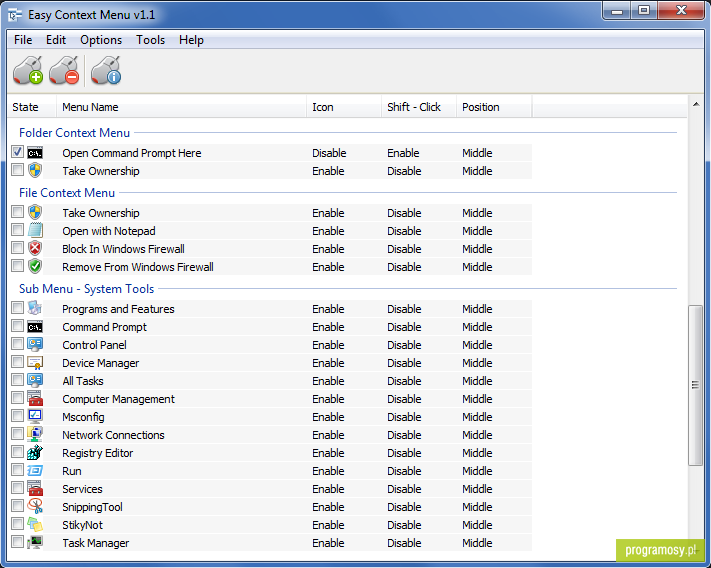This screenshot has width=711, height=568.
Task: Check the Task Manager checkbox
Action: (17, 541)
